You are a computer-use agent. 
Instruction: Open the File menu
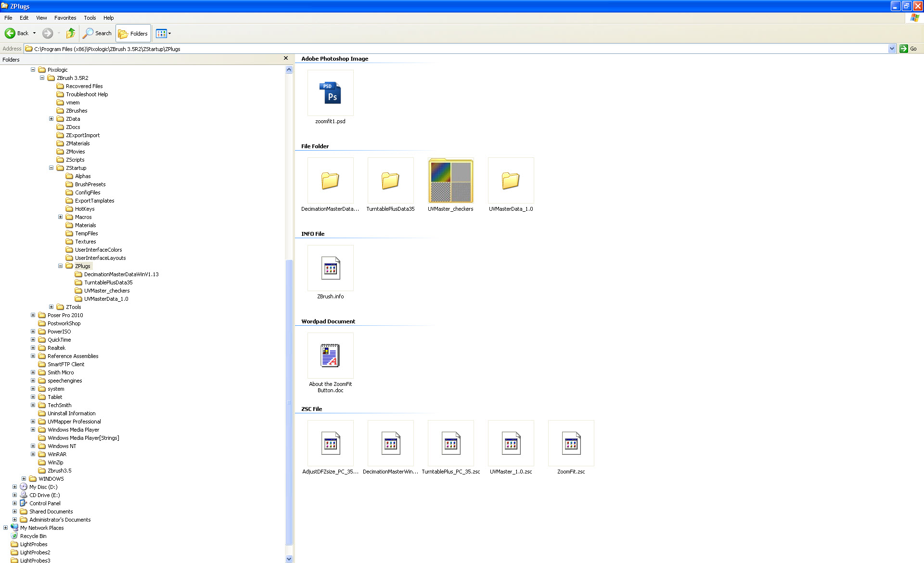pyautogui.click(x=8, y=18)
